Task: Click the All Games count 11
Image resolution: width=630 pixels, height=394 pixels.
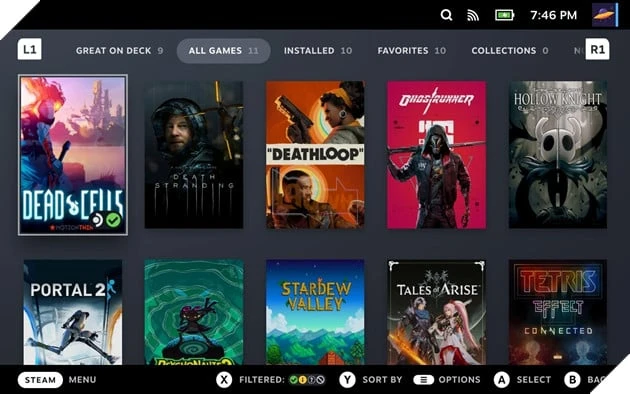Action: (253, 51)
